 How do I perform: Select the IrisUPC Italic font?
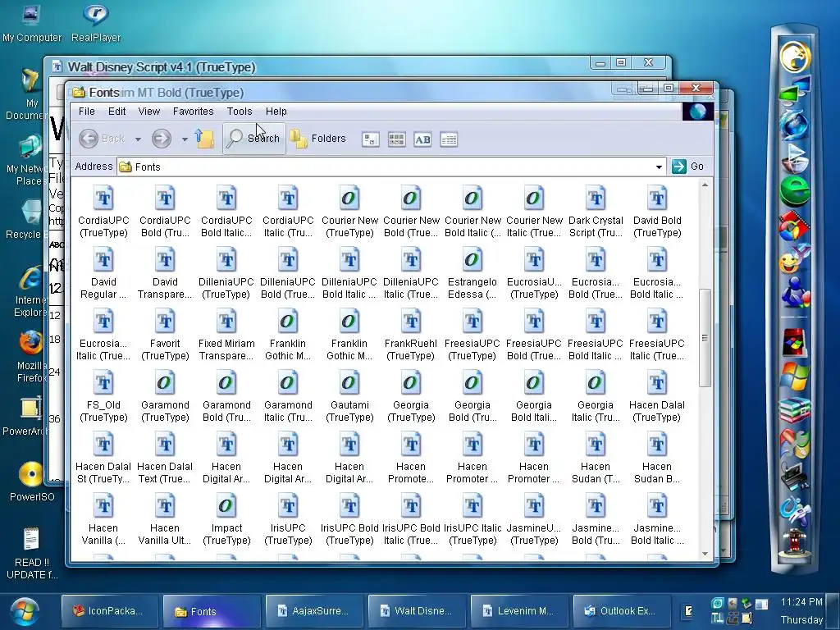click(472, 519)
